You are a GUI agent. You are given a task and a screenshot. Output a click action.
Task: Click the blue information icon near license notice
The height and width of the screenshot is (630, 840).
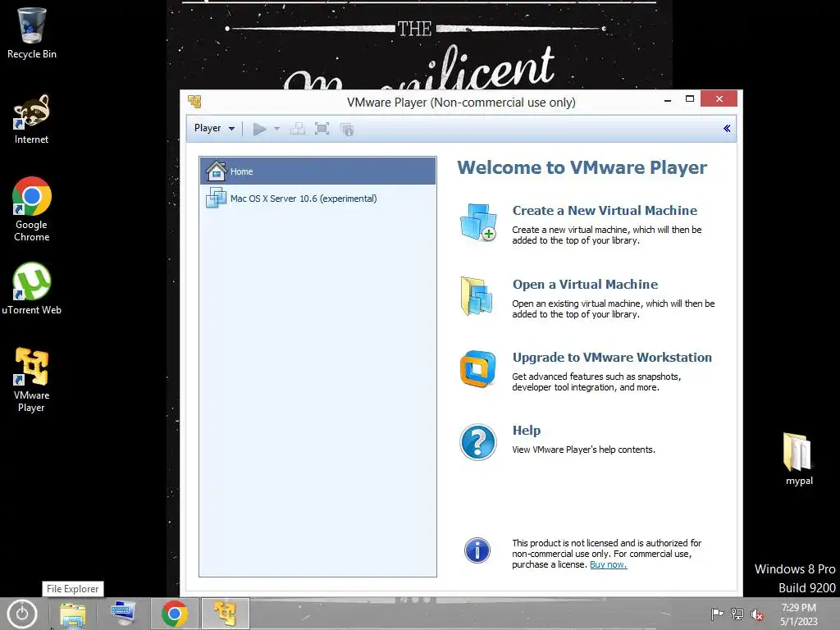477,550
